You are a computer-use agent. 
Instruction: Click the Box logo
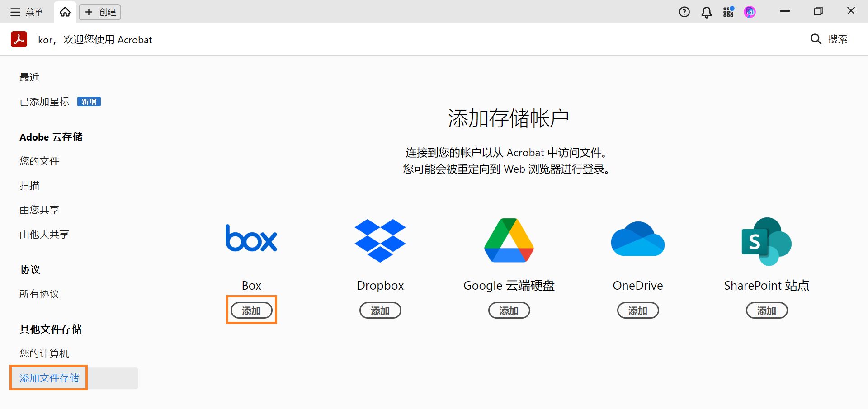(251, 238)
